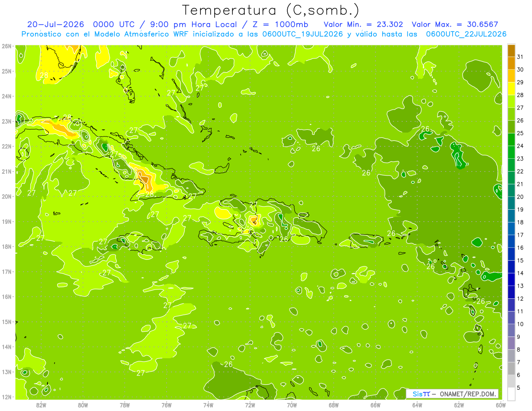The width and height of the screenshot is (532, 411).
Task: Click the legend swatch between 25 and 26
Action: (511, 127)
